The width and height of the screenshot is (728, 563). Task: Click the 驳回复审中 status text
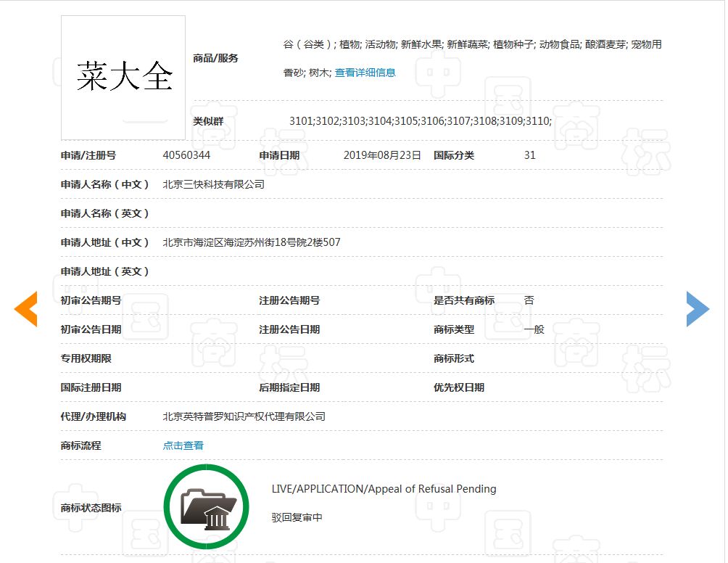coord(297,518)
